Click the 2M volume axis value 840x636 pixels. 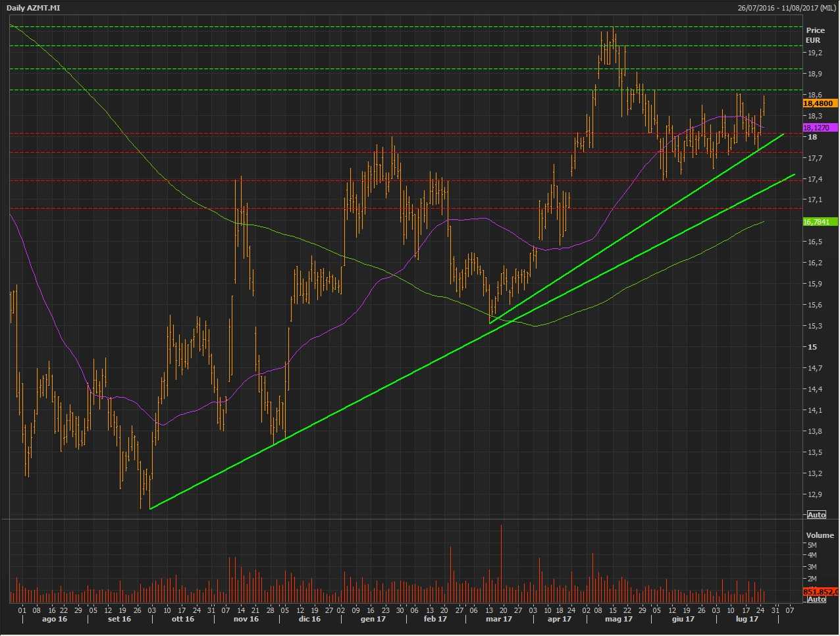pos(812,578)
